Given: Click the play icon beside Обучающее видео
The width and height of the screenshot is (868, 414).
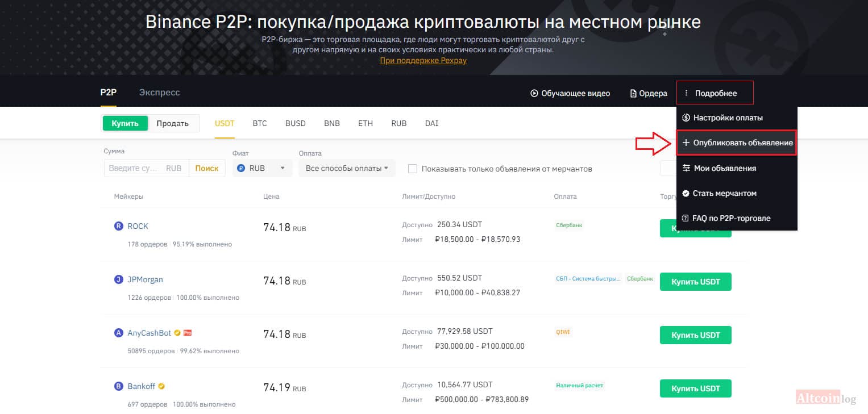Looking at the screenshot, I should 534,93.
